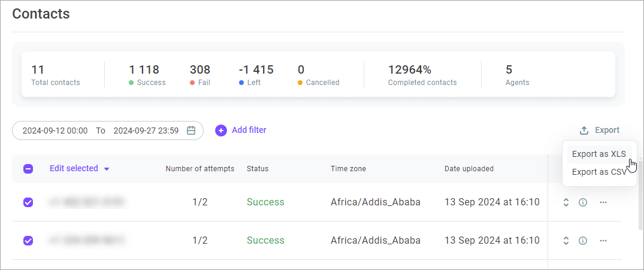Click the Export upload icon
The image size is (644, 270).
click(x=584, y=131)
